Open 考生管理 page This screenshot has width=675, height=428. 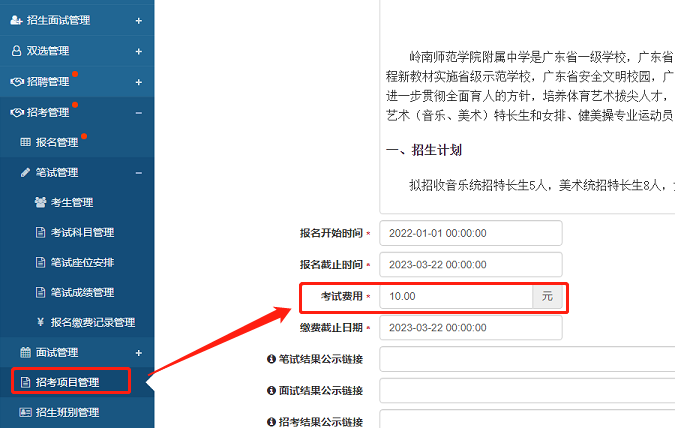(x=71, y=202)
